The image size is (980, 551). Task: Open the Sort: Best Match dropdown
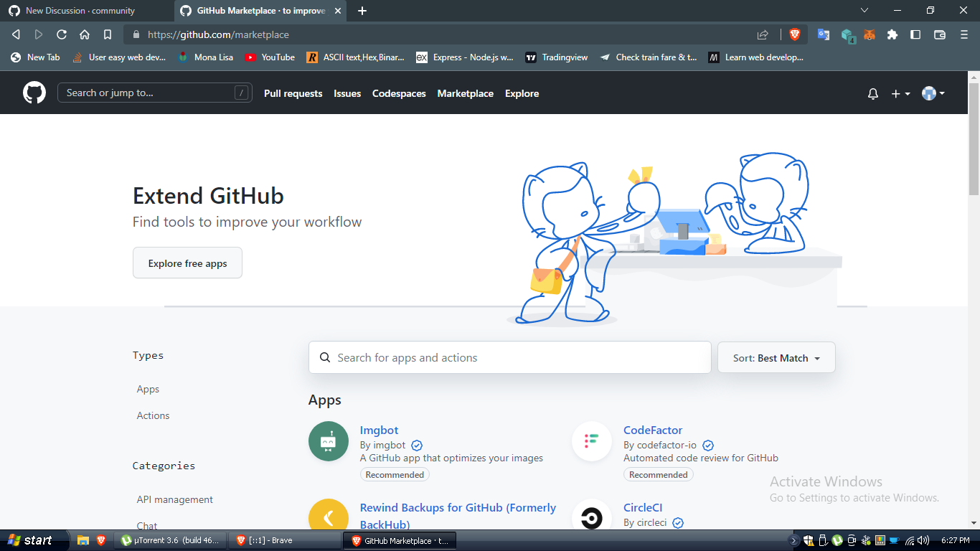(x=776, y=357)
